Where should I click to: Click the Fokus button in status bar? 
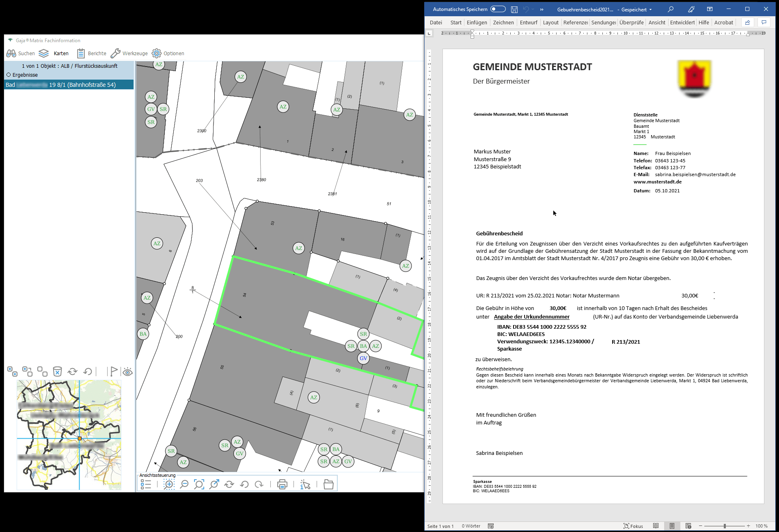[x=633, y=526]
